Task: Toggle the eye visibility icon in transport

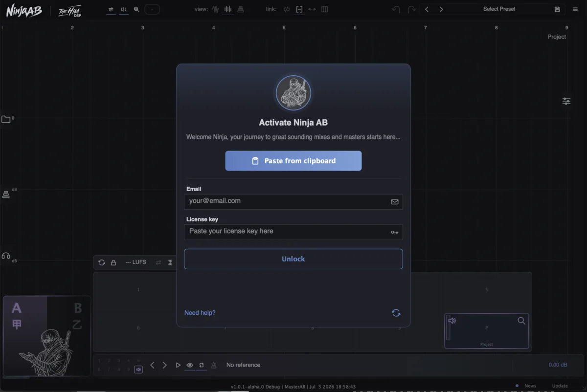Action: 190,365
